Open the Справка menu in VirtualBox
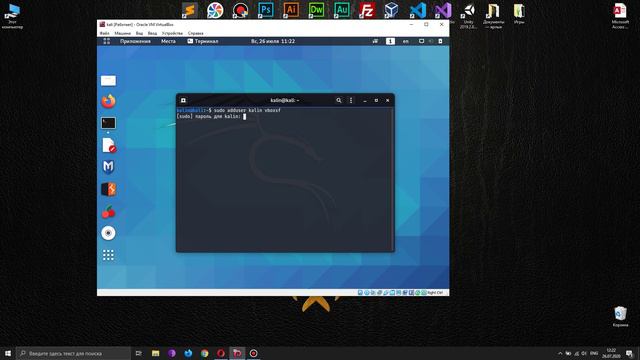Viewport: 640px width, 360px height. click(196, 33)
